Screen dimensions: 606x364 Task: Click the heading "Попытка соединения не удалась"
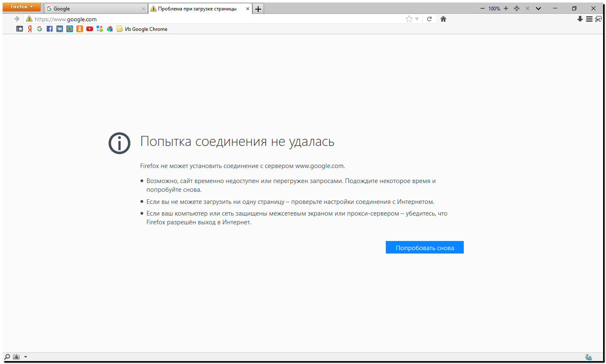237,142
